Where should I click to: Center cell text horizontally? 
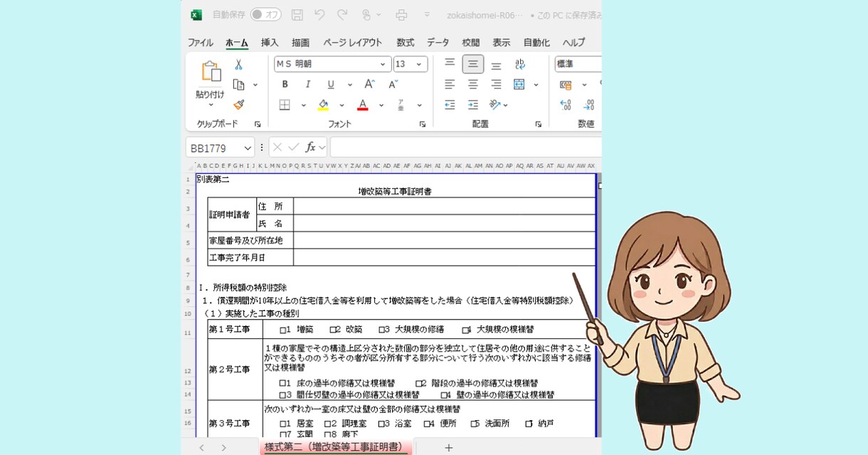pyautogui.click(x=473, y=84)
